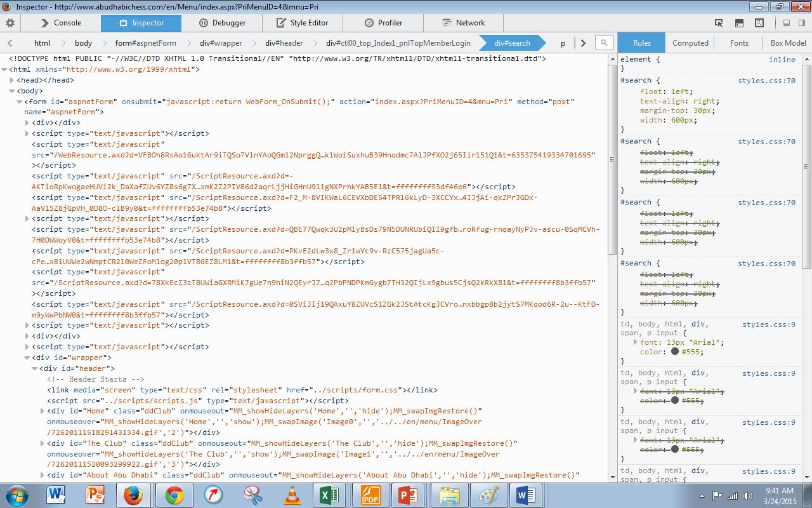Click the magnifier search box in the breadcrumb bar
Viewport: 812px width, 508px height.
point(605,43)
